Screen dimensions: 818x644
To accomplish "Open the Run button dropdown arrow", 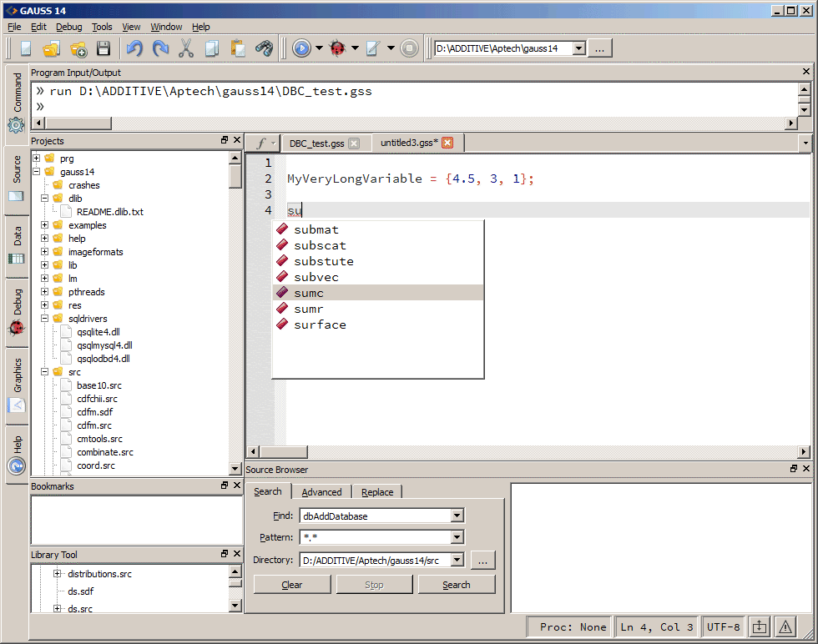I will point(319,48).
